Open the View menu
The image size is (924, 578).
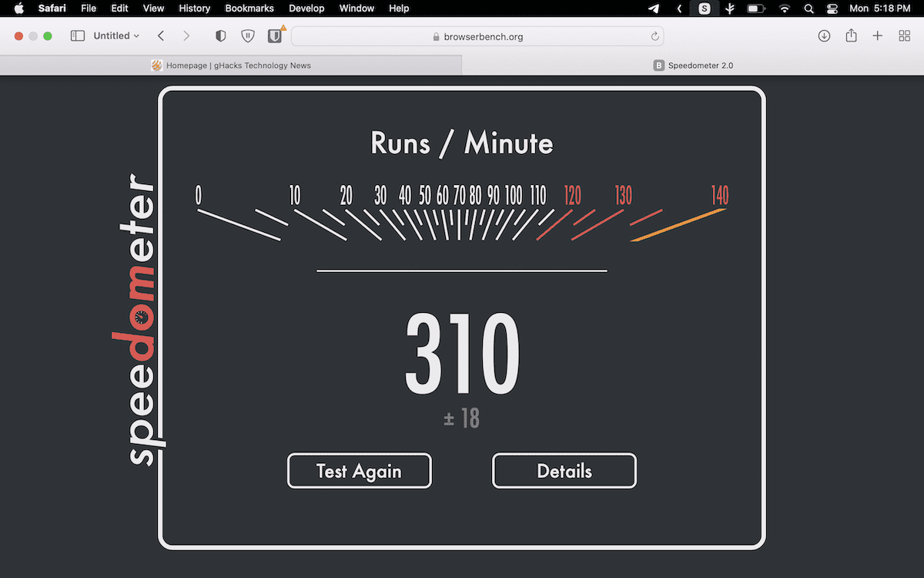[x=154, y=8]
